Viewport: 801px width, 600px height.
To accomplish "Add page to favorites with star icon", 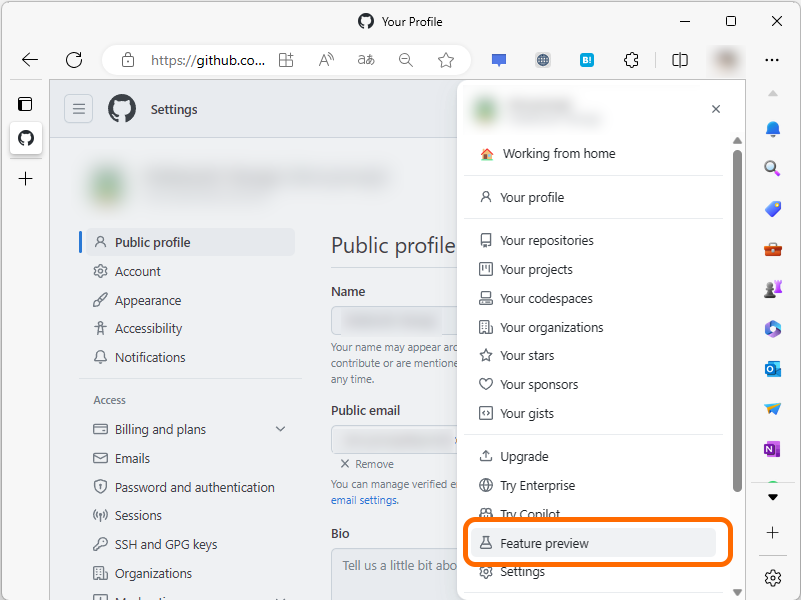I will [446, 60].
